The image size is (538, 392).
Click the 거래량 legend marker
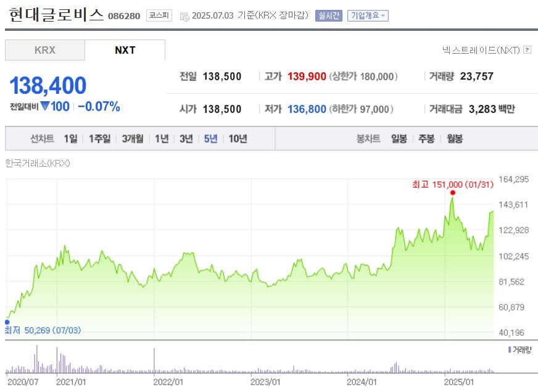point(510,350)
